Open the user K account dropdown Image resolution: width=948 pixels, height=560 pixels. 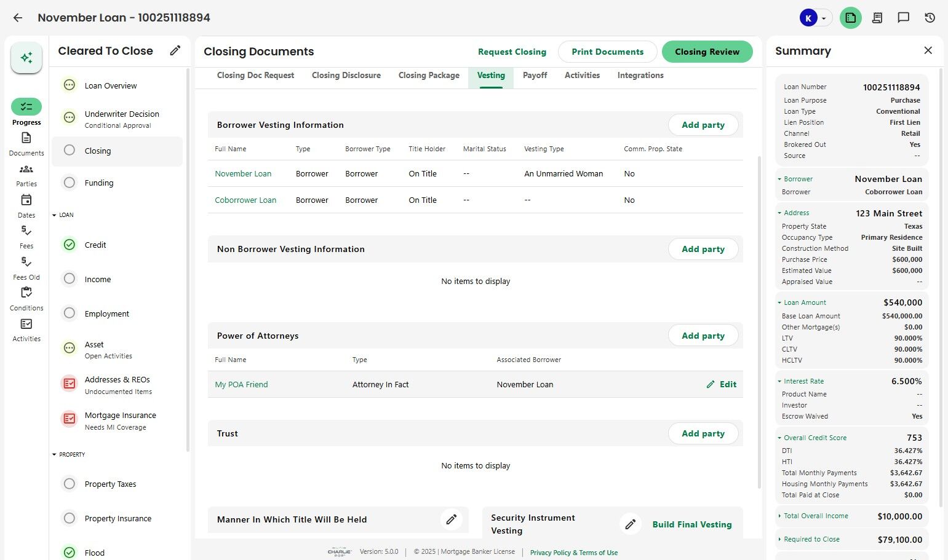click(x=823, y=18)
